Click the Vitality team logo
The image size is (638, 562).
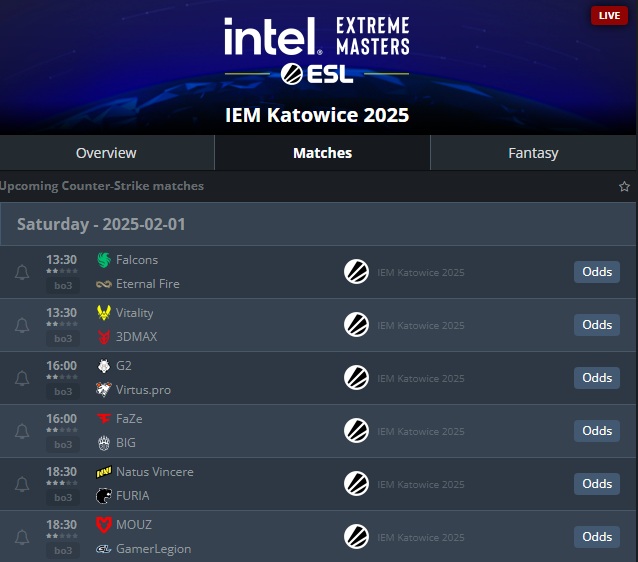pyautogui.click(x=104, y=313)
